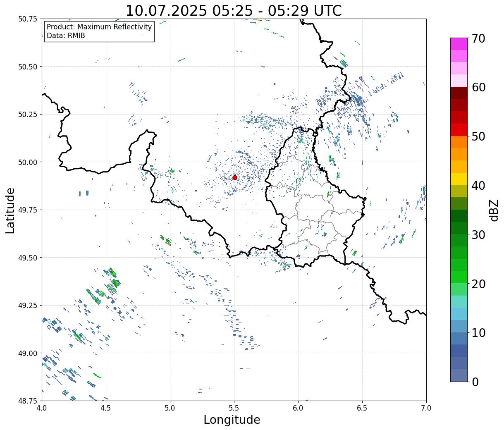Click the latitude tick label 49.25
This screenshot has height=430, width=504.
pos(28,306)
